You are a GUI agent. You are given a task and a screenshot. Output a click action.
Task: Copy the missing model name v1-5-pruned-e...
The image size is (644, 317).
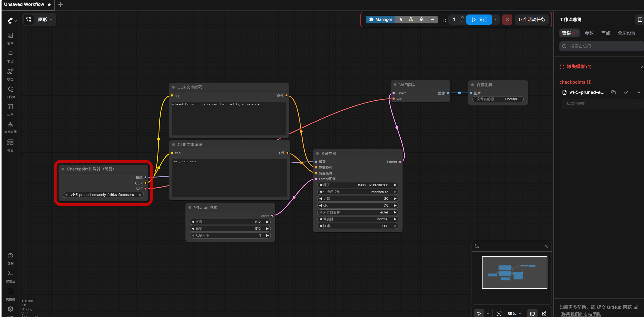point(614,92)
